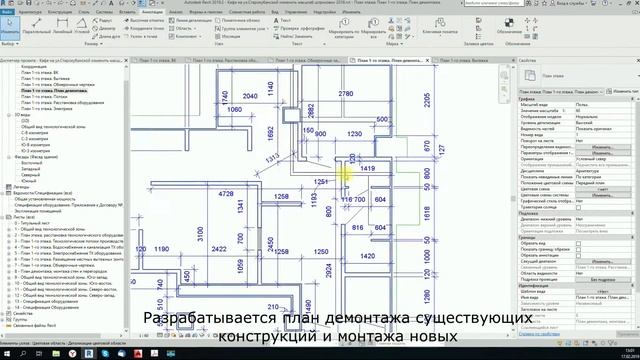Switch to the first-floor ВК plan view tab

click(157, 60)
